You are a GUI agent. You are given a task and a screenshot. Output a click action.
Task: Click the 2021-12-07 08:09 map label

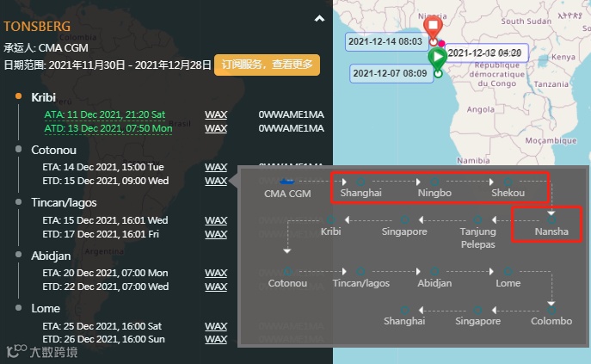[391, 73]
